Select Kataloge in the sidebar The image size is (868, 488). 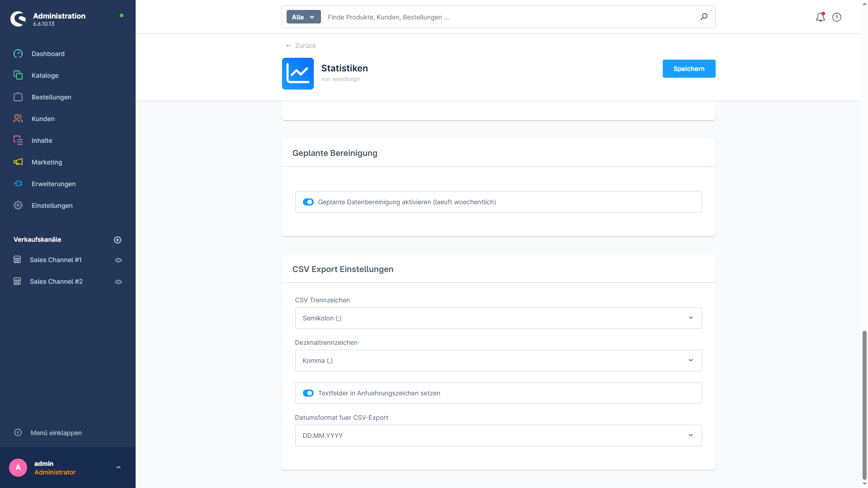point(45,75)
